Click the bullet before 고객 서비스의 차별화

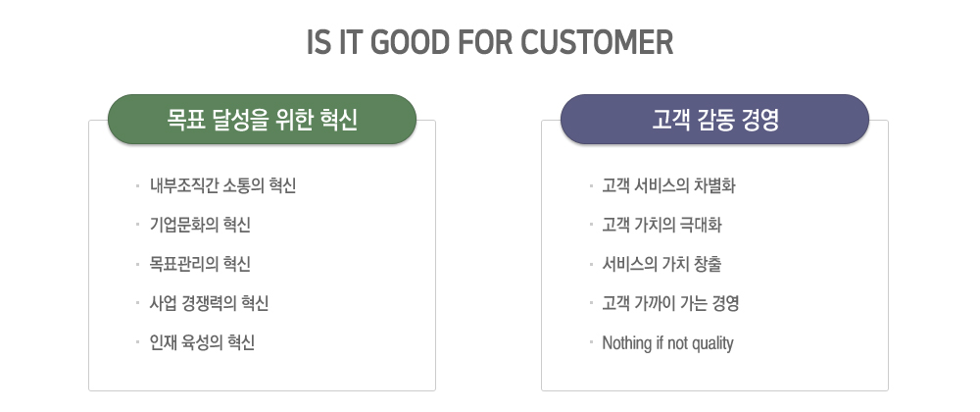coord(590,185)
